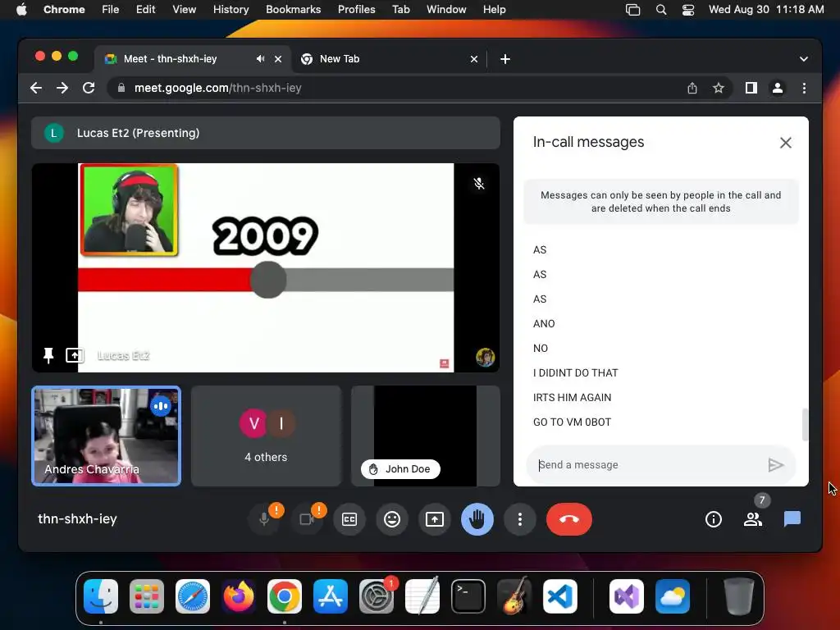Open Firefox from the Dock
Image resolution: width=840 pixels, height=630 pixels.
[239, 596]
